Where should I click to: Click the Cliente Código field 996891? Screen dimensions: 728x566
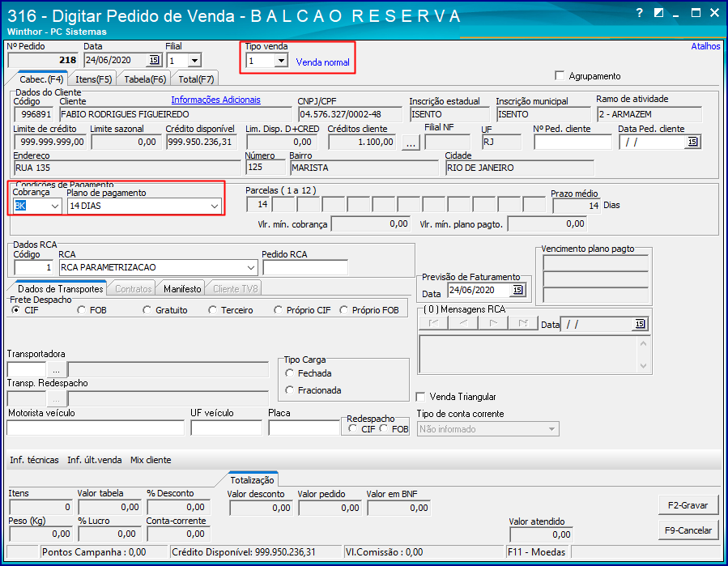34,114
